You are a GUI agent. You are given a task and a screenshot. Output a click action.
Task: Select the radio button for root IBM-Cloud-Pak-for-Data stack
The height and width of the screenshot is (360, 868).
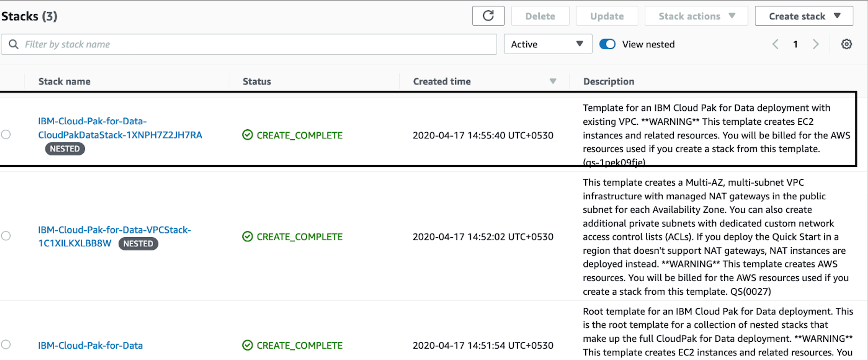pyautogui.click(x=6, y=344)
